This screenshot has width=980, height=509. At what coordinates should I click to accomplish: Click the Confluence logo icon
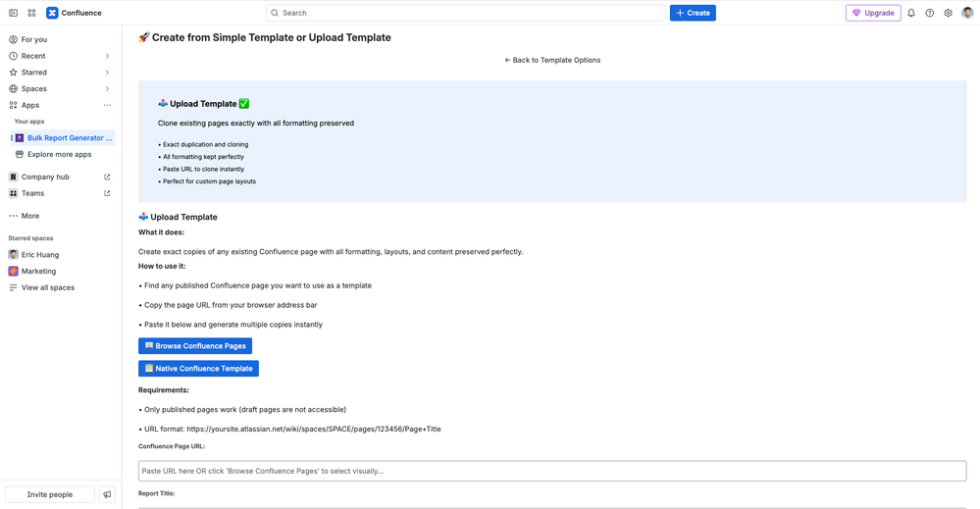coord(52,13)
